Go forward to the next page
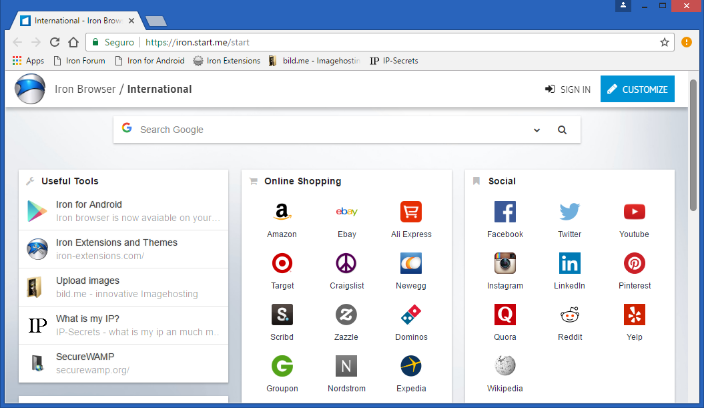The height and width of the screenshot is (408, 704). [36, 42]
